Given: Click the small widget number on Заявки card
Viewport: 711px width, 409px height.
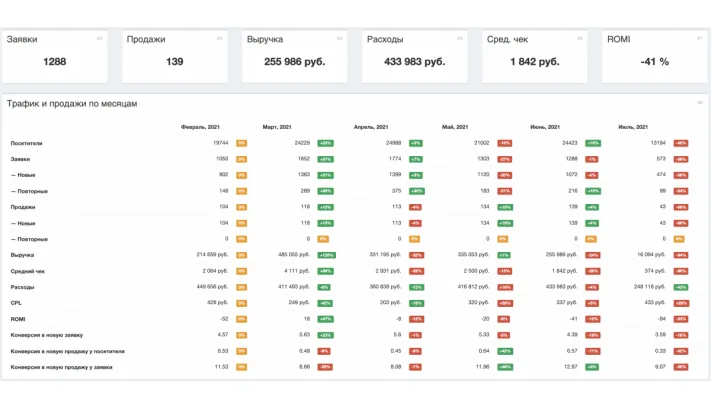Looking at the screenshot, I should tap(99, 39).
